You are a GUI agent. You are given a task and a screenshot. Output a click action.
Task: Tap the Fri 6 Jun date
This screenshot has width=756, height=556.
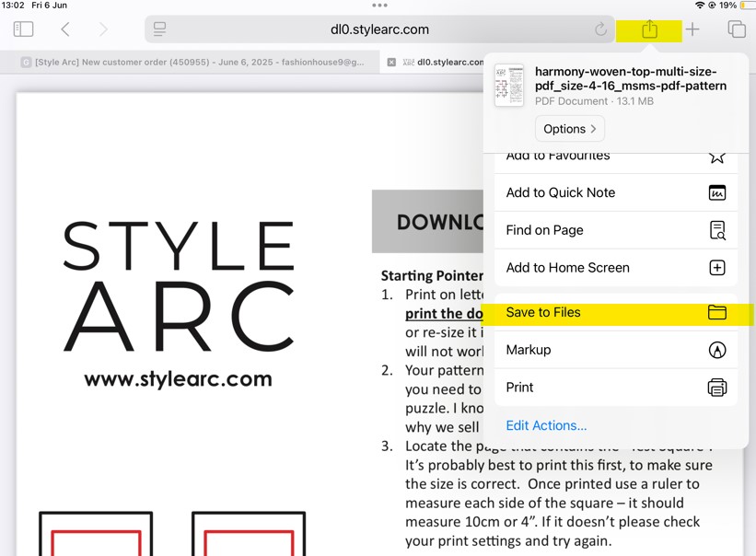click(49, 6)
